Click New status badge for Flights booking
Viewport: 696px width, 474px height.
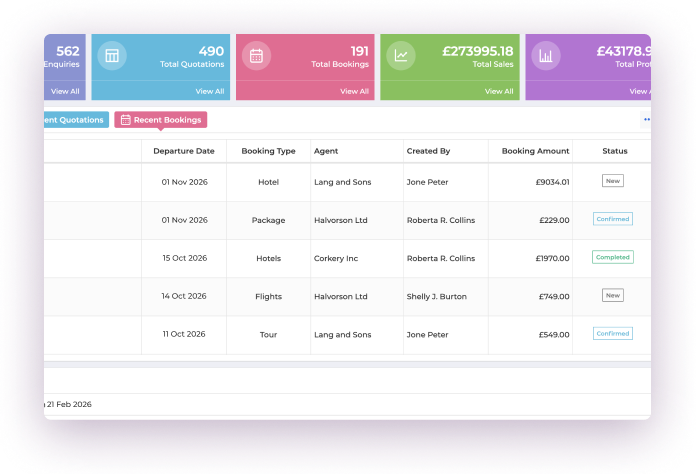coord(613,295)
